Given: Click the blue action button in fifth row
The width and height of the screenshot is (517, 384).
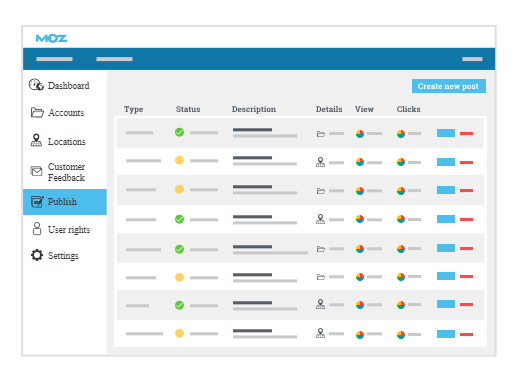Looking at the screenshot, I should 446,248.
